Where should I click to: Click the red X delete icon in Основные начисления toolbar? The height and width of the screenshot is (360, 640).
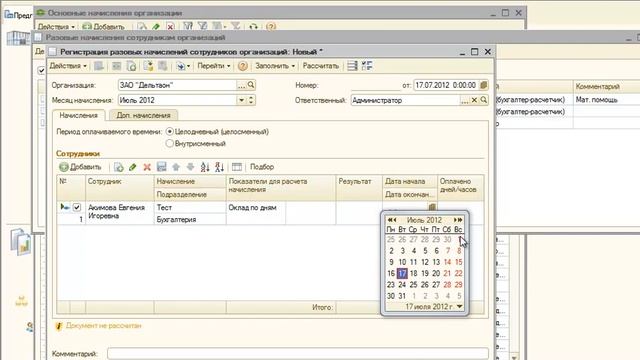coord(170,27)
